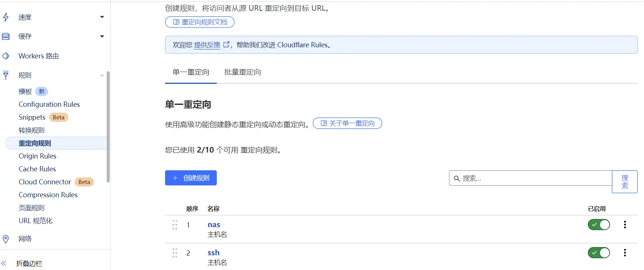This screenshot has width=644, height=270.
Task: Collapse the 规则 sidebar section arrow
Action: point(102,75)
